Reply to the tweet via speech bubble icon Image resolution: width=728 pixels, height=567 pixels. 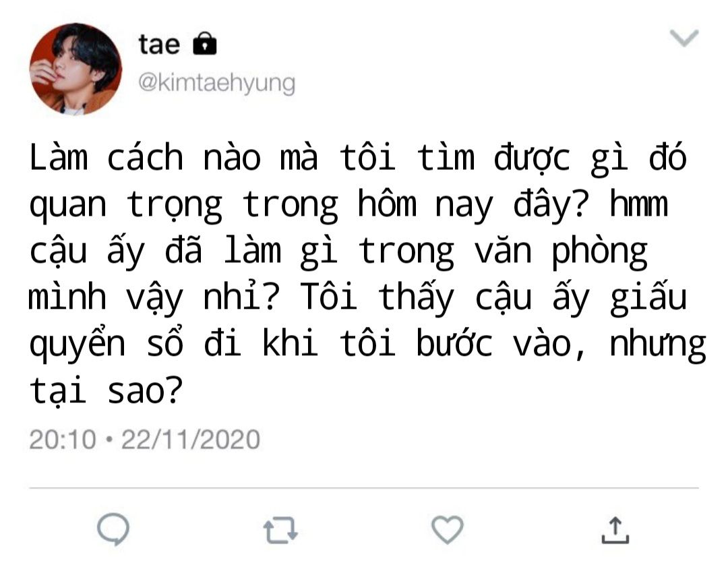coord(113,530)
